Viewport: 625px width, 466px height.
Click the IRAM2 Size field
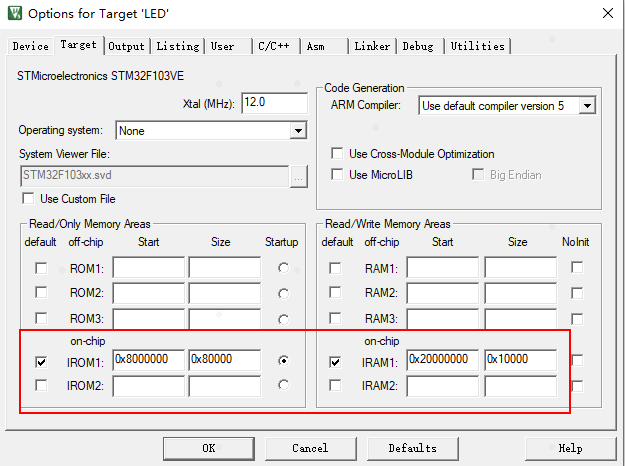point(521,386)
